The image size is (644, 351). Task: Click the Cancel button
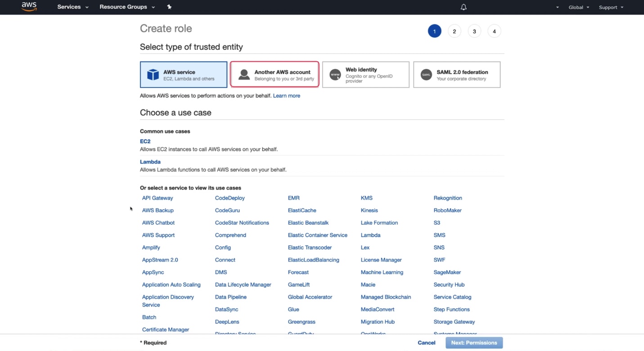[427, 342]
